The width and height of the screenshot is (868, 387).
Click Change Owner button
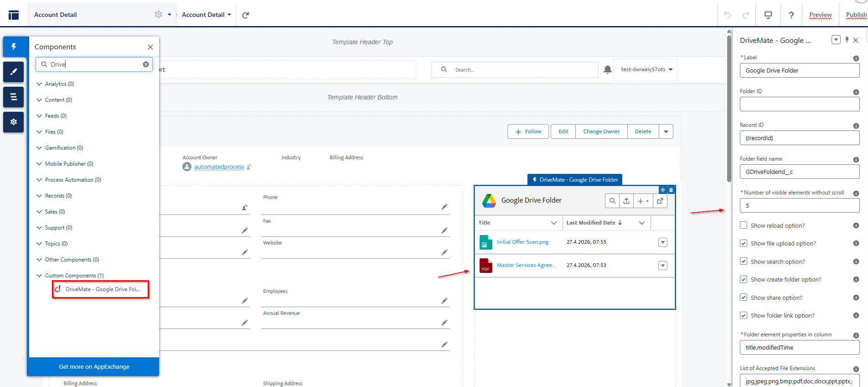601,131
